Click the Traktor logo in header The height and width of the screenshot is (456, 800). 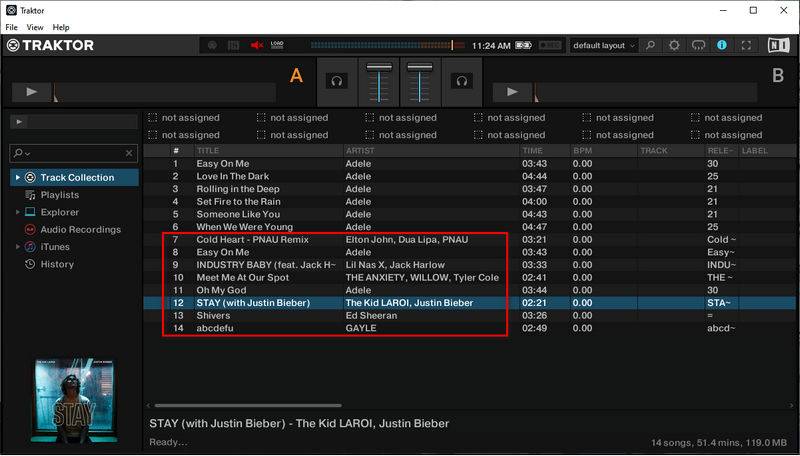[x=50, y=45]
